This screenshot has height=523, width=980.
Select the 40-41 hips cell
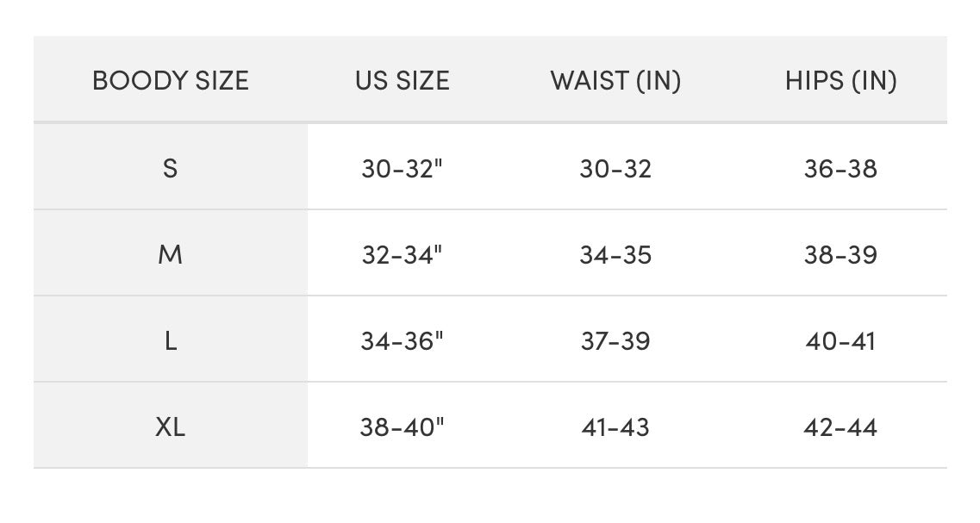point(840,341)
